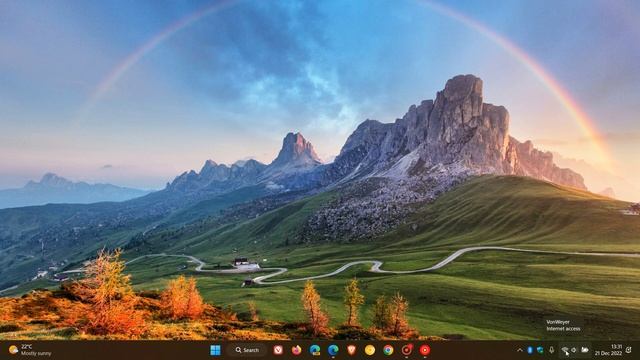Open the weather widget showing 22°C
Viewport: 640px width, 360px height.
[30, 350]
